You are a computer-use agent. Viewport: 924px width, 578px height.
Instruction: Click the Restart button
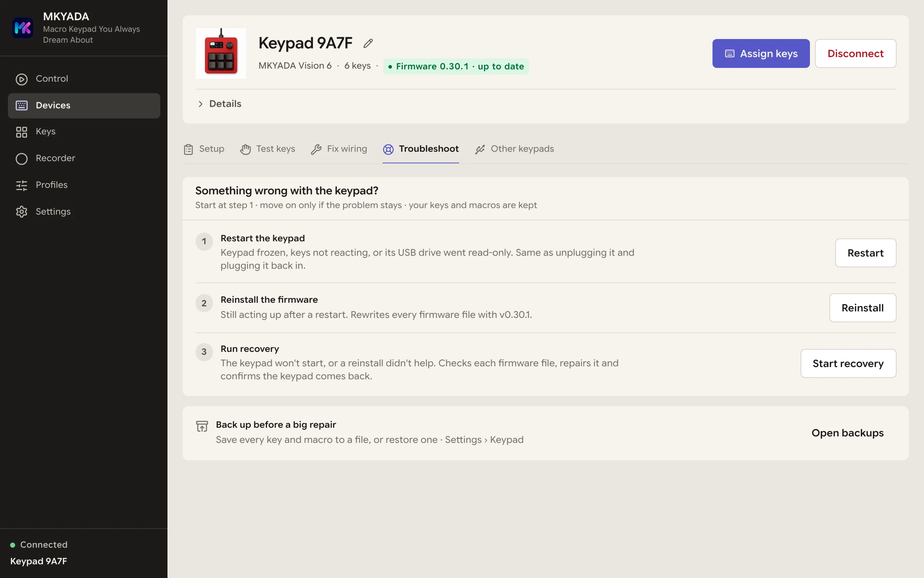866,253
